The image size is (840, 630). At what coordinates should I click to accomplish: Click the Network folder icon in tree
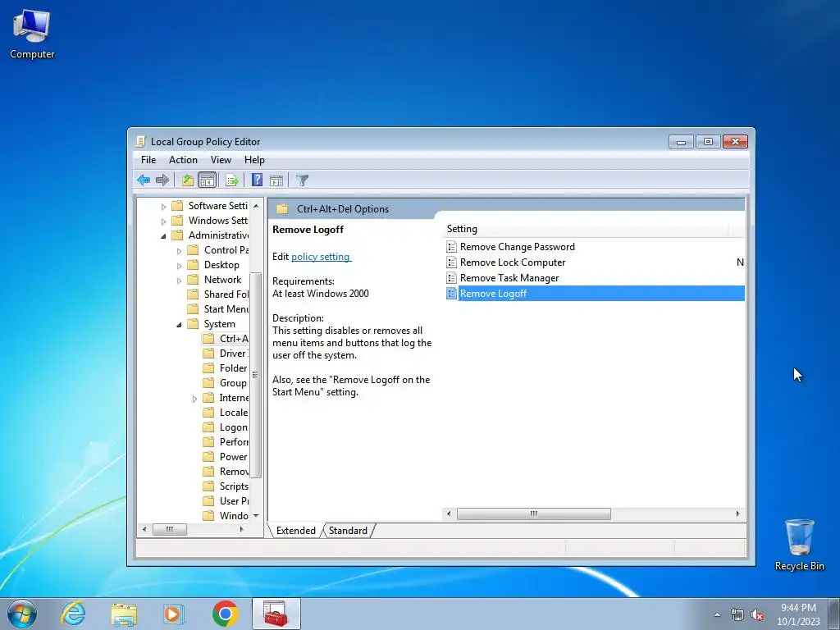[x=193, y=280]
